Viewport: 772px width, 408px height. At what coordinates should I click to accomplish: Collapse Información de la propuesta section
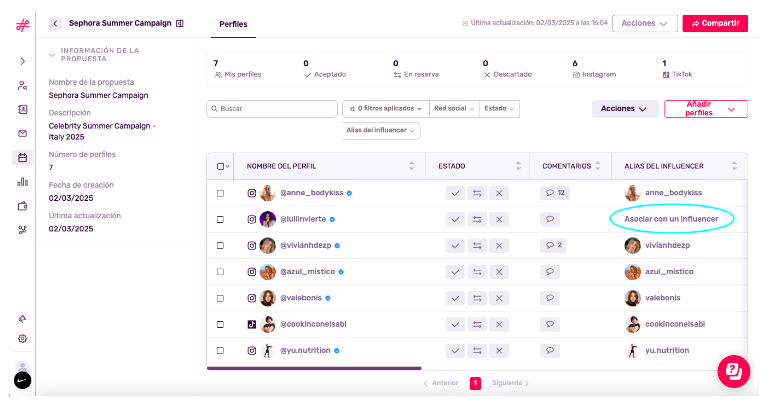(52, 55)
